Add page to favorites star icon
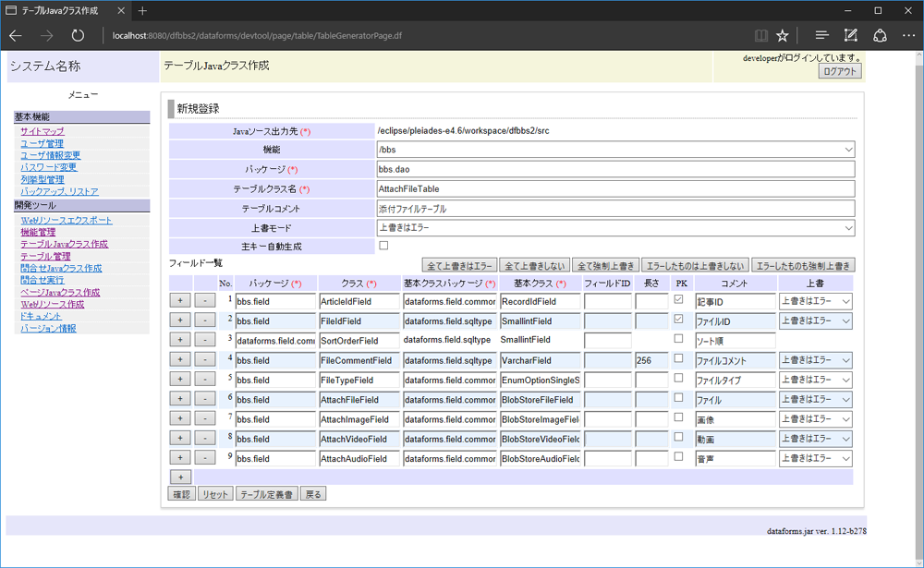This screenshot has height=568, width=924. (x=782, y=36)
